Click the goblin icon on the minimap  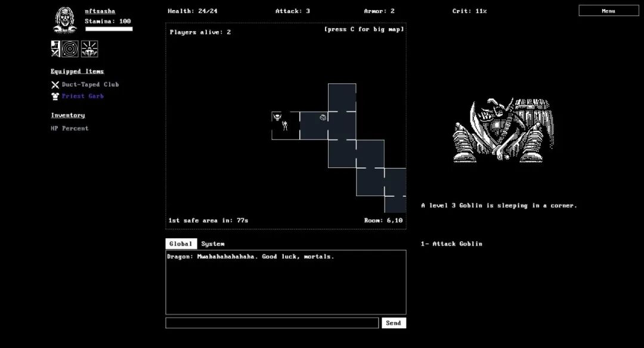[x=278, y=117]
